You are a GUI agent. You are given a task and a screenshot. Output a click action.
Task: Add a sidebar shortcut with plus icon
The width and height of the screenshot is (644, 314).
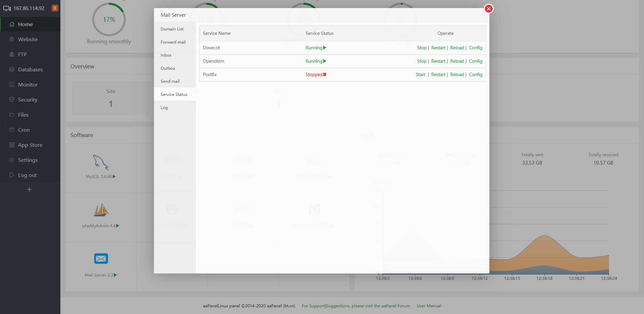[x=30, y=190]
